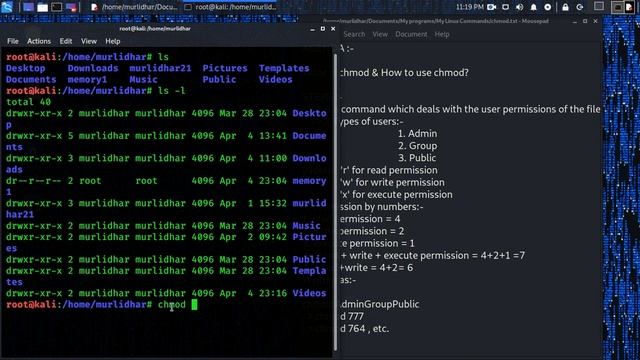Image resolution: width=640 pixels, height=360 pixels.
Task: Click '3. Public' in Mousepad text
Action: (x=417, y=158)
